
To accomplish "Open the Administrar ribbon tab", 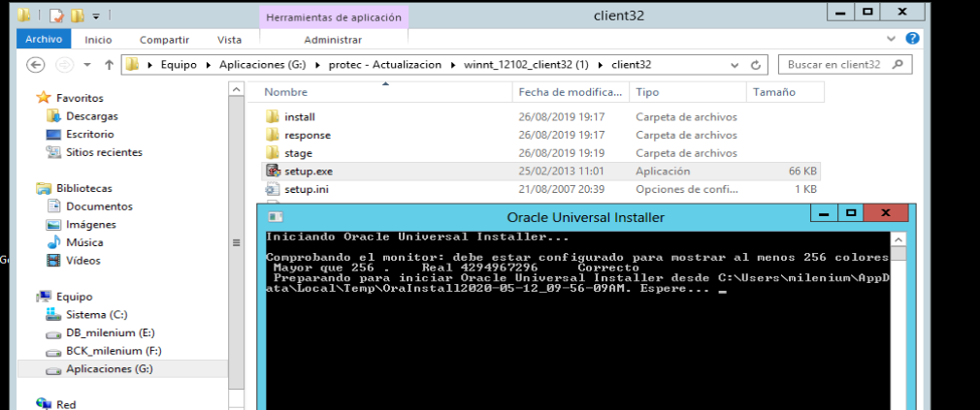I will tap(333, 40).
